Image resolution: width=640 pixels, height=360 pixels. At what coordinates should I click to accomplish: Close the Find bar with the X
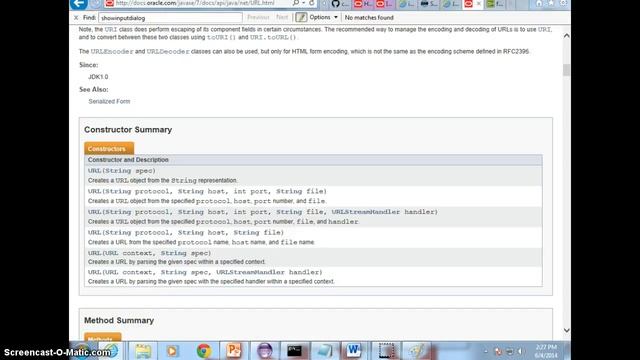(76, 18)
